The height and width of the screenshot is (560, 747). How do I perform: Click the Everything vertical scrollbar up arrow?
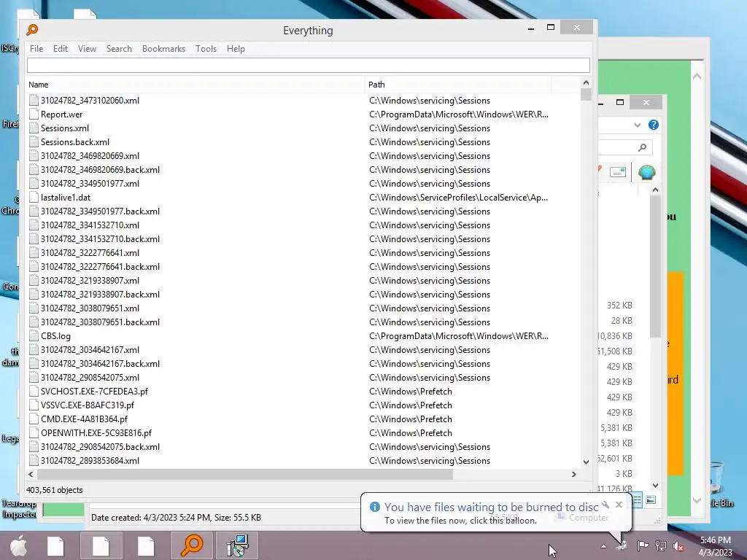pyautogui.click(x=586, y=82)
